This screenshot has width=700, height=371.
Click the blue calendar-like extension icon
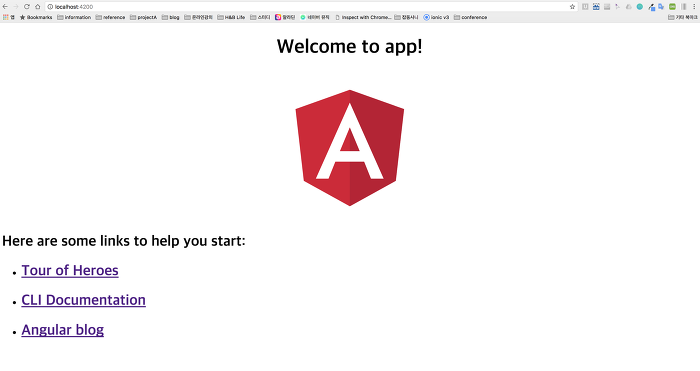596,7
